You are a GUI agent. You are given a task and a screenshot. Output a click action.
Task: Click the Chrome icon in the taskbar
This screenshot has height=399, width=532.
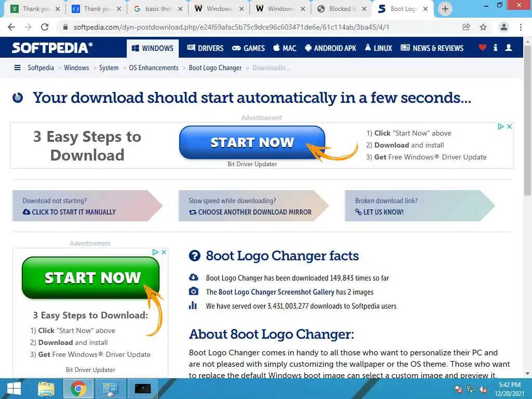(78, 389)
